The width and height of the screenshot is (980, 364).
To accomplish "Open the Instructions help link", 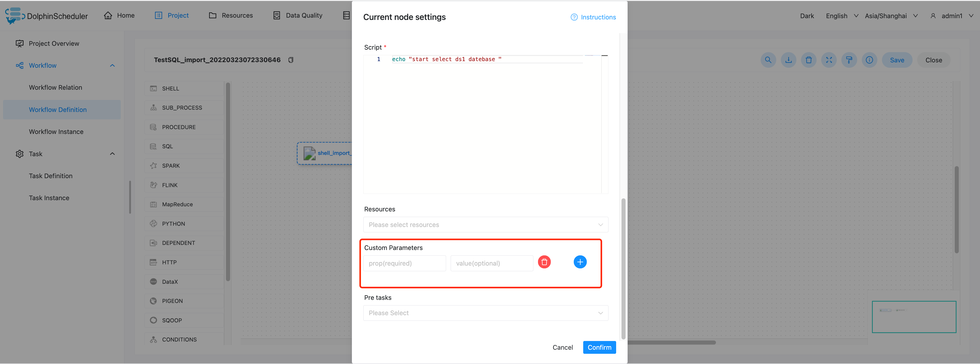I will coord(593,17).
